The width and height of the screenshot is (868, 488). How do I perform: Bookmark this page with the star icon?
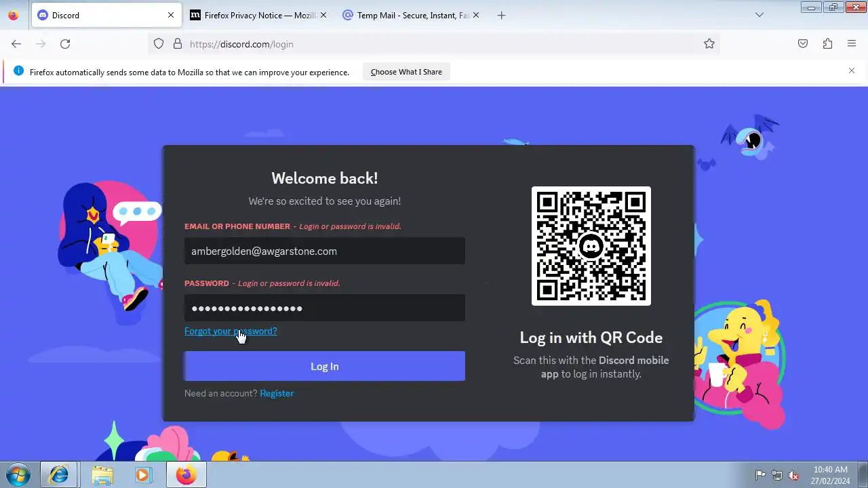[x=709, y=44]
